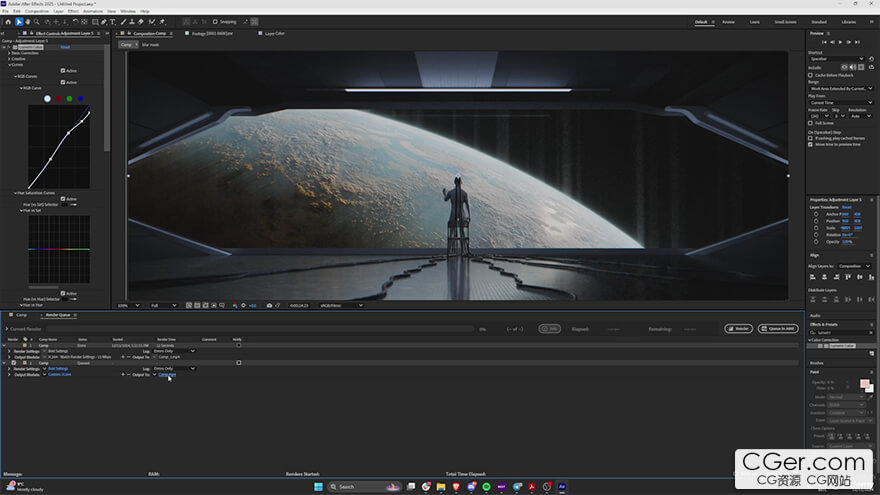Open the Animation menu

tap(93, 11)
